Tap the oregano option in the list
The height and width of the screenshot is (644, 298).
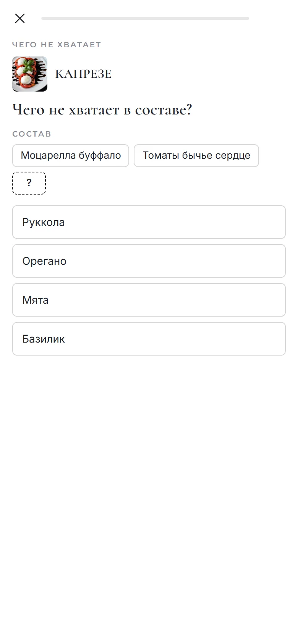coord(149,261)
